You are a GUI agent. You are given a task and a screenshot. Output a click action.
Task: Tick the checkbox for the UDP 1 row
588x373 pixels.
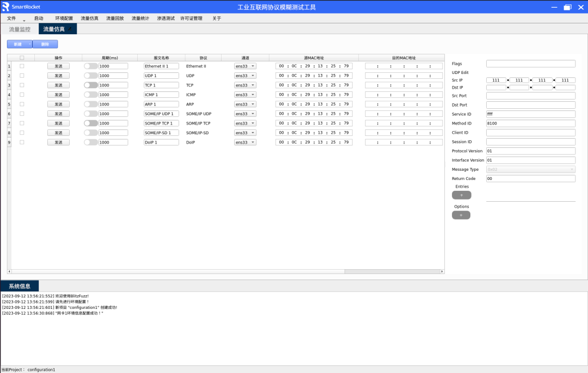[x=22, y=76]
